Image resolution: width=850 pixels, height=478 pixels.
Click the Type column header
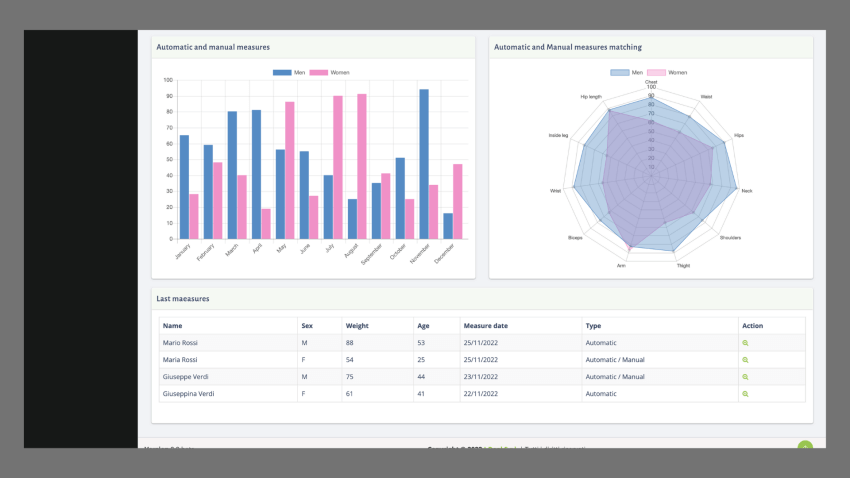point(593,325)
